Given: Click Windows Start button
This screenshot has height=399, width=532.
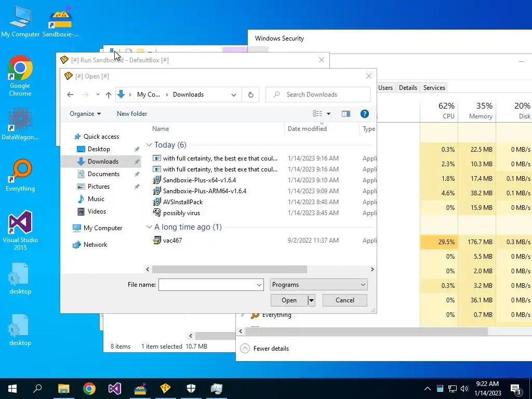Looking at the screenshot, I should point(12,389).
